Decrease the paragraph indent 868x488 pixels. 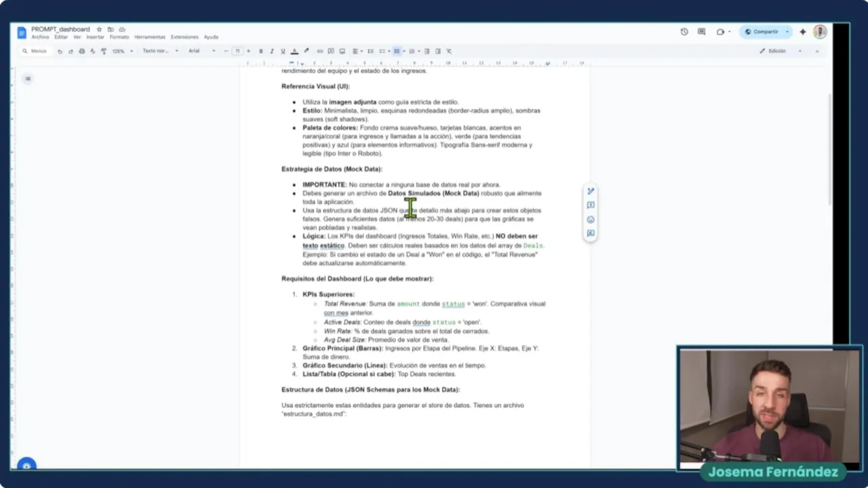[x=427, y=51]
